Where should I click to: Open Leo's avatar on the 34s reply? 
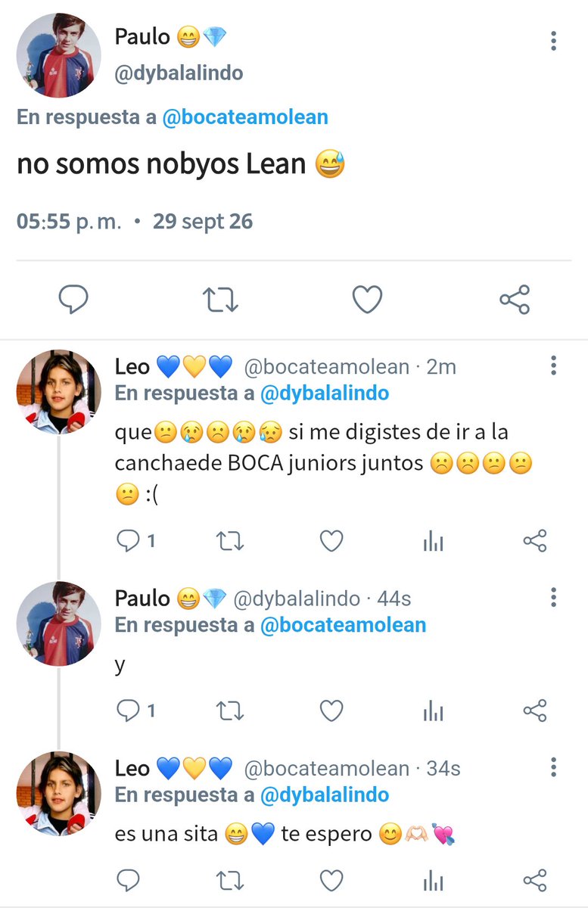coord(59,794)
